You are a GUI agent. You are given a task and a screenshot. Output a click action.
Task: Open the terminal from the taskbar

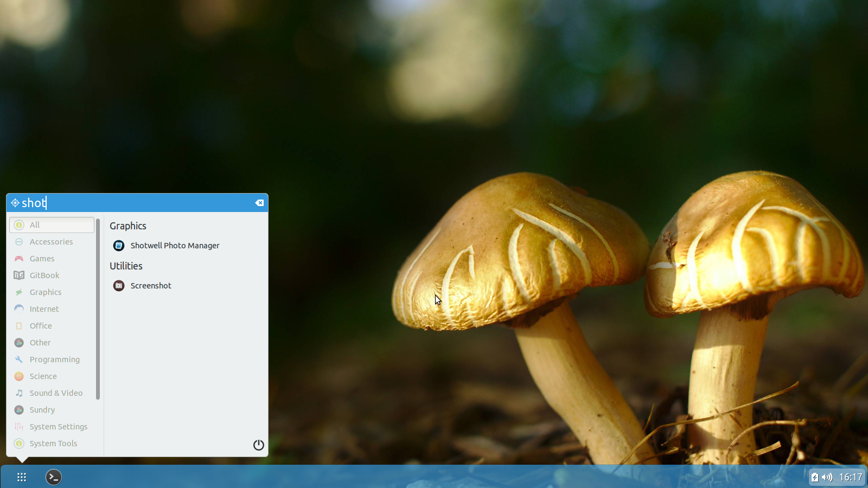pos(53,477)
